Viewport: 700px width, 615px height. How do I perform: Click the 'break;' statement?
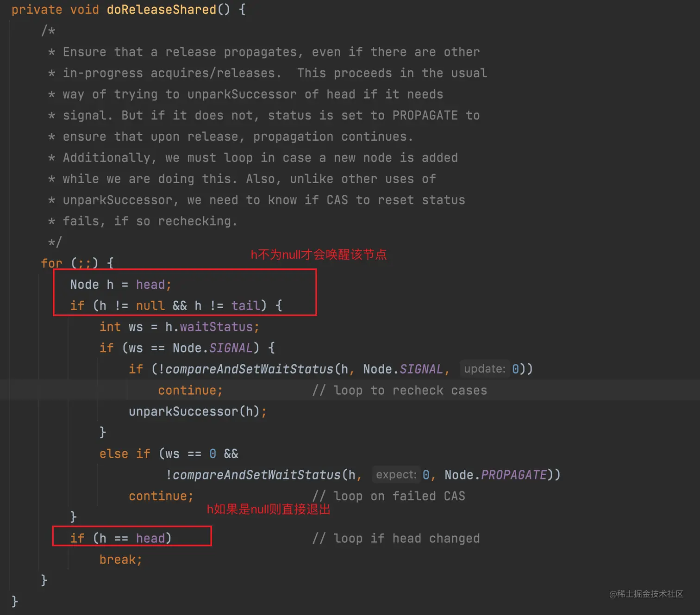pyautogui.click(x=121, y=560)
